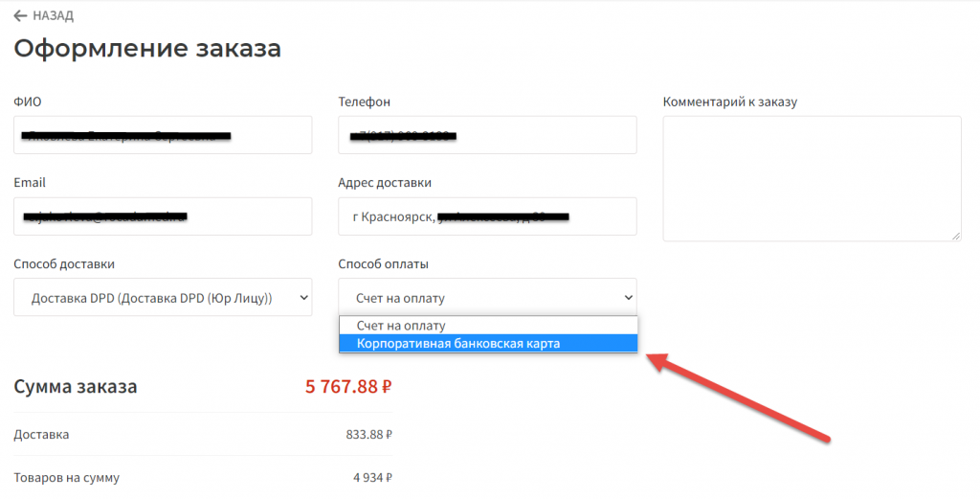Click into the Телефон field

point(487,135)
